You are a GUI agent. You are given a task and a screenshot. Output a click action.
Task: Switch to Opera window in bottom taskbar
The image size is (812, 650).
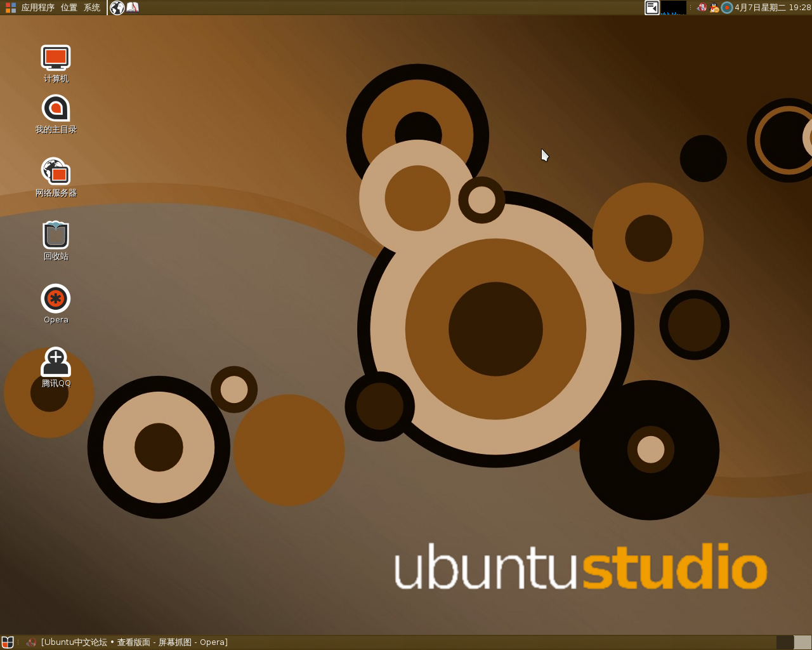point(127,642)
